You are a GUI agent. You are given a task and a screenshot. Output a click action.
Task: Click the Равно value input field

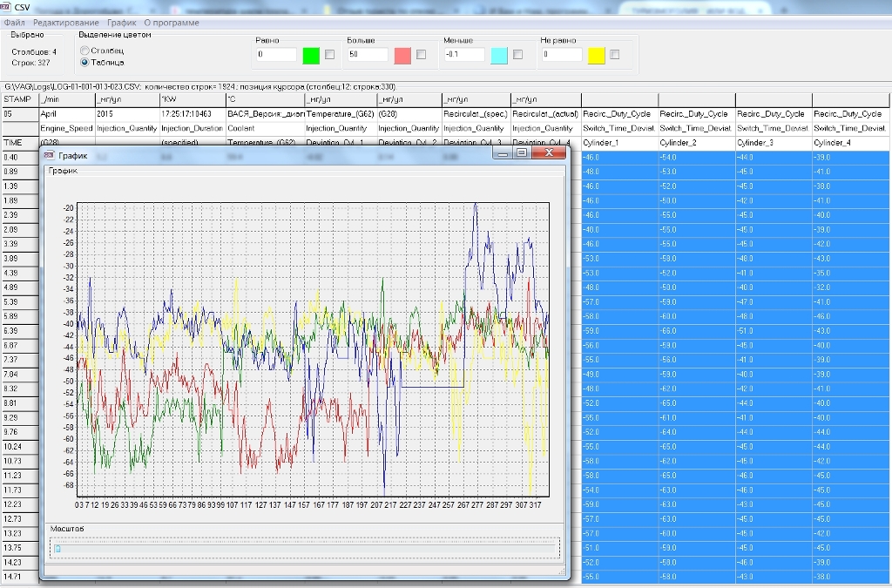coord(276,55)
